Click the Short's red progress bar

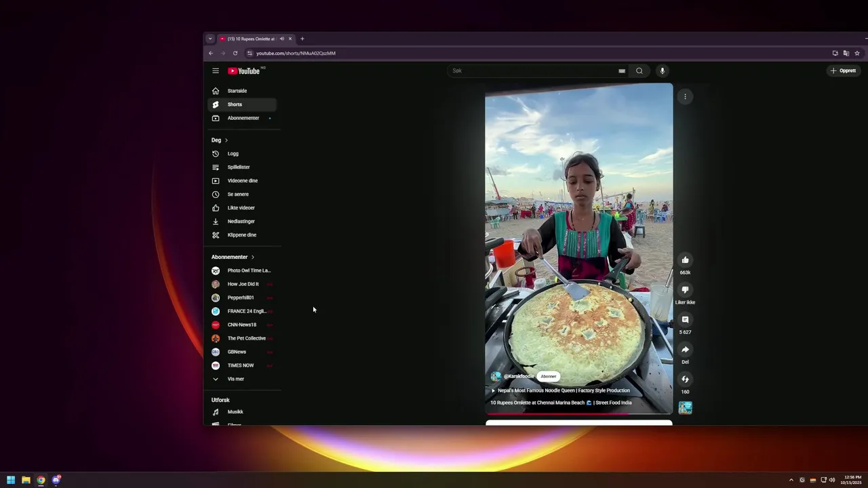[579, 413]
